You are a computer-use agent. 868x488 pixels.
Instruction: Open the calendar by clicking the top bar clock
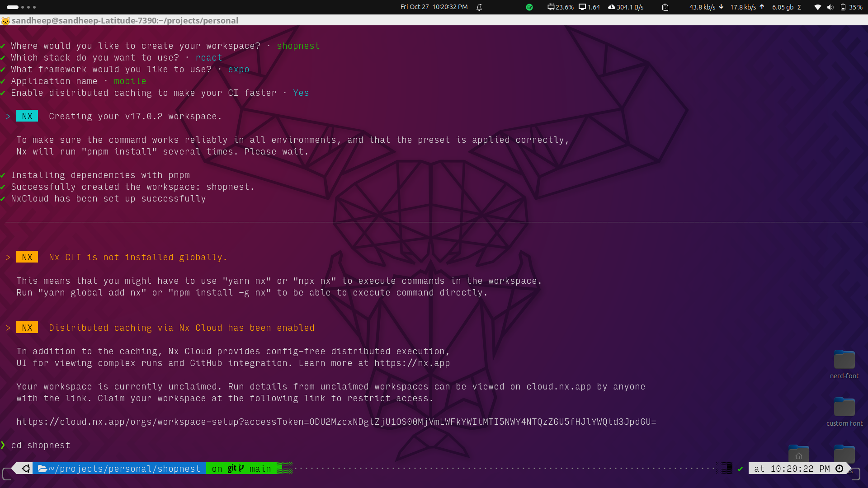tap(434, 7)
